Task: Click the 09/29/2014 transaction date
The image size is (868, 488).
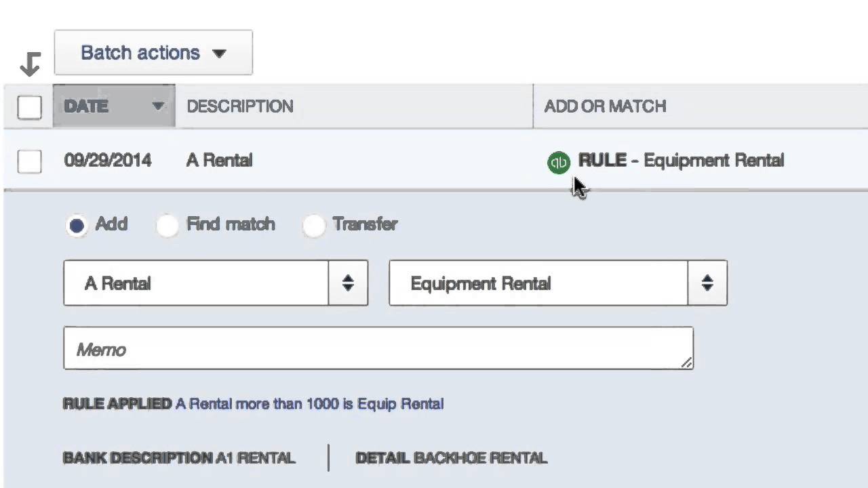Action: pos(108,161)
